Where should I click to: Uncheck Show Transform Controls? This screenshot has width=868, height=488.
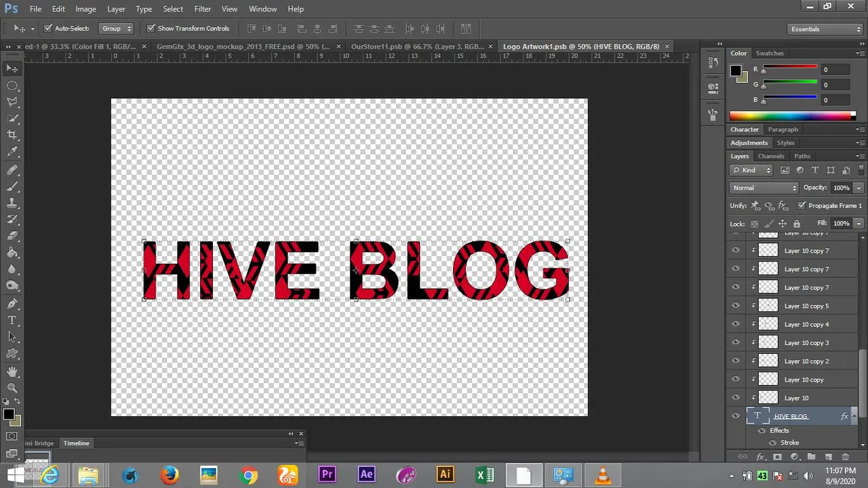(x=151, y=28)
